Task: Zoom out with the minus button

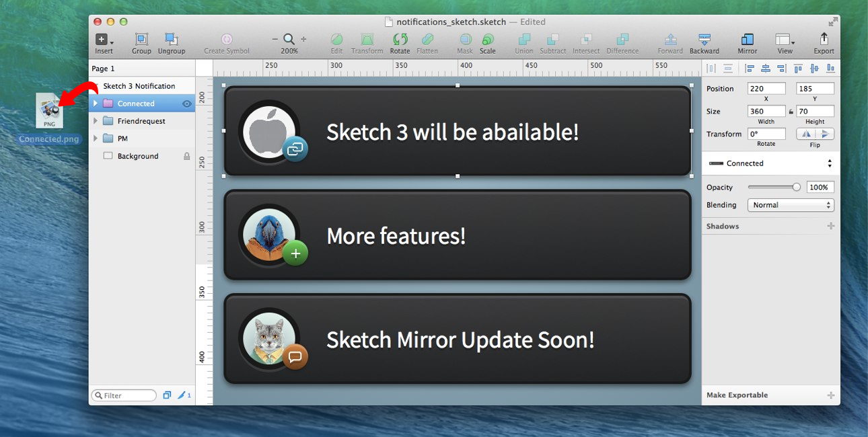Action: (x=275, y=40)
